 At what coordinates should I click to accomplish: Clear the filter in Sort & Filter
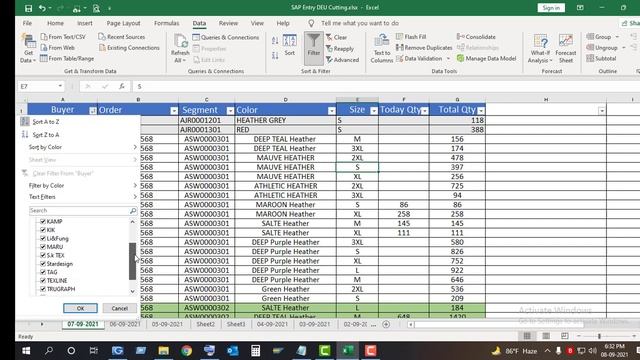(336, 37)
